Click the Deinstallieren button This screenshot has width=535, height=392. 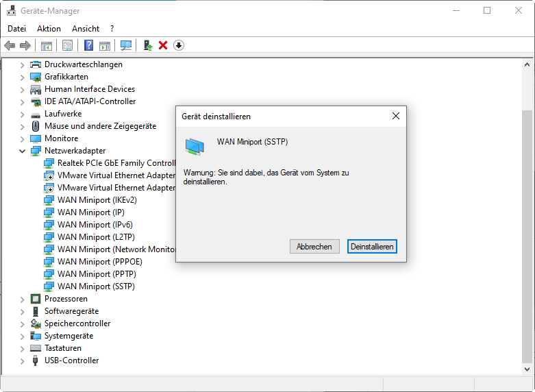(372, 247)
